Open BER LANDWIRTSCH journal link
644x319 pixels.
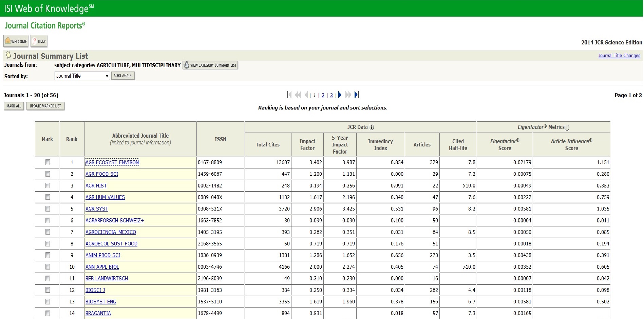[107, 279]
